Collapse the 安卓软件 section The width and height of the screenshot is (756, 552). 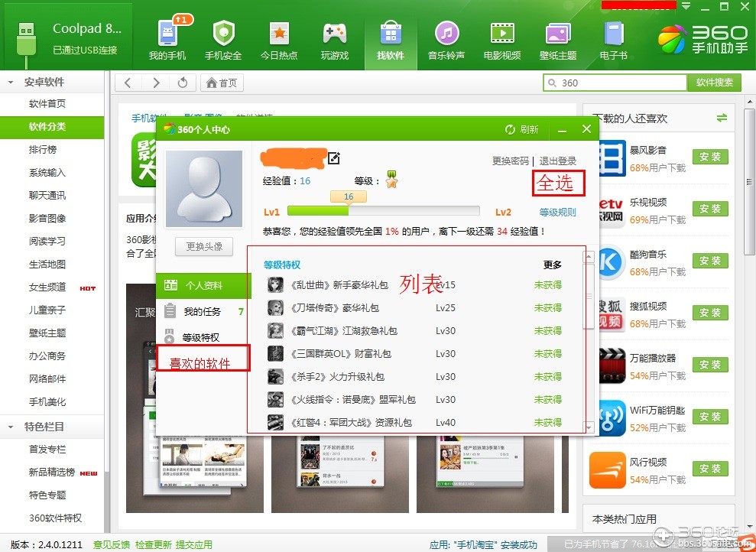pyautogui.click(x=11, y=83)
